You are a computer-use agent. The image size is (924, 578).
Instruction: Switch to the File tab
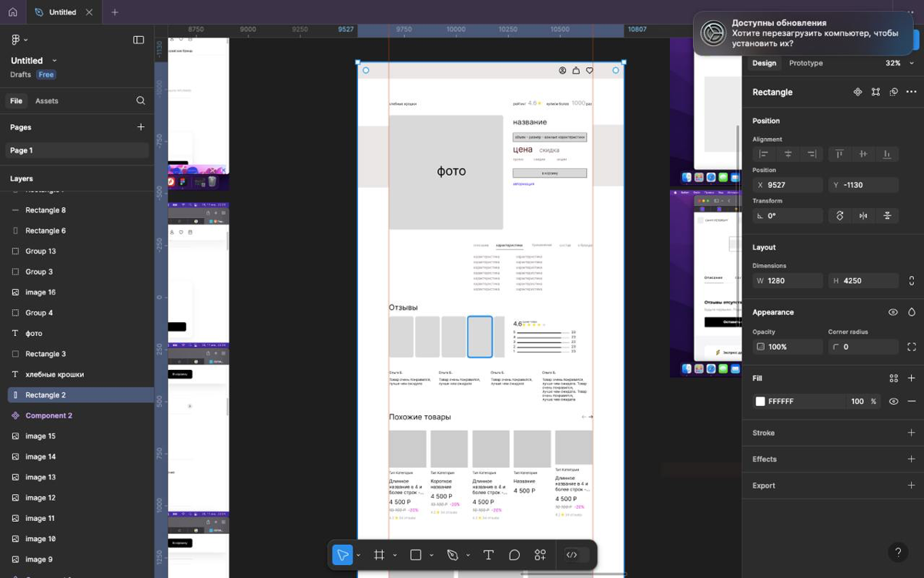(x=16, y=101)
